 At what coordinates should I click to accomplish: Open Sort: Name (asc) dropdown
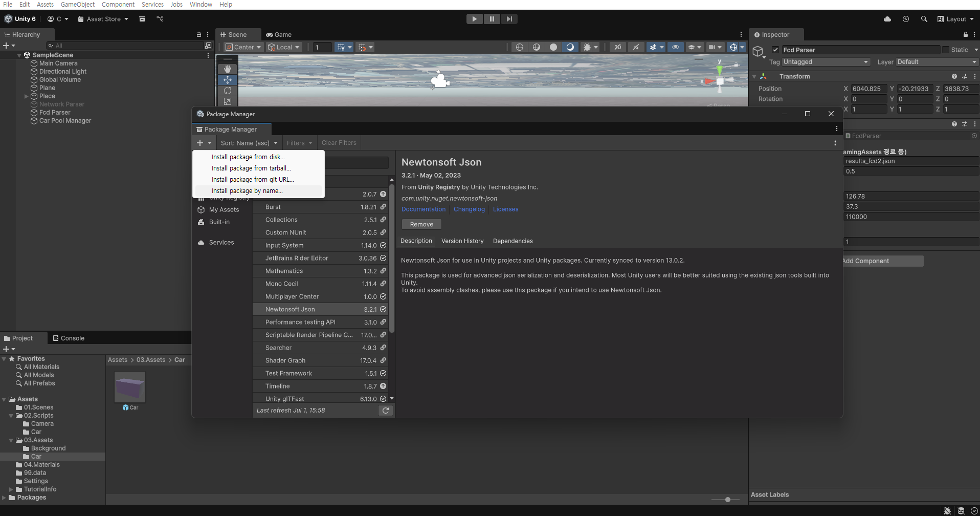coord(249,143)
